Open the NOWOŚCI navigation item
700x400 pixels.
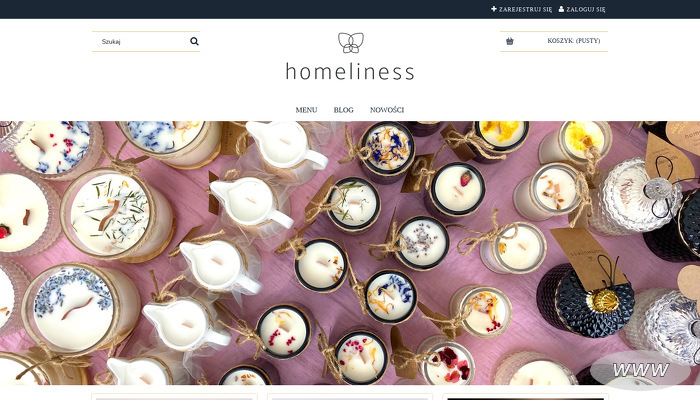(387, 110)
